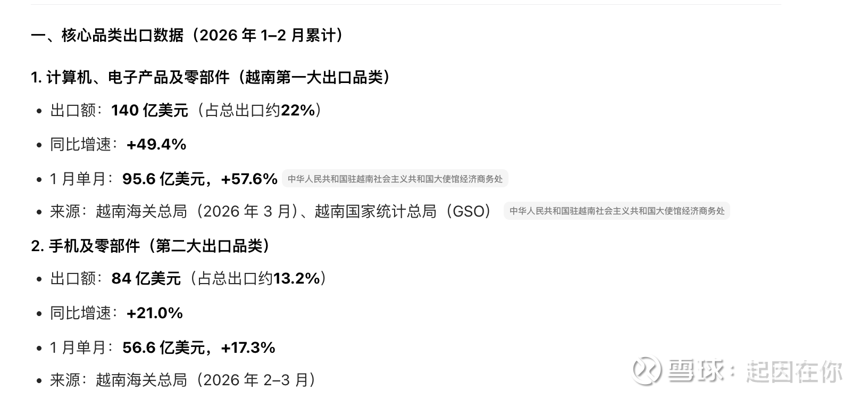Click the 雪球：起因在你 watermark text

pos(755,371)
